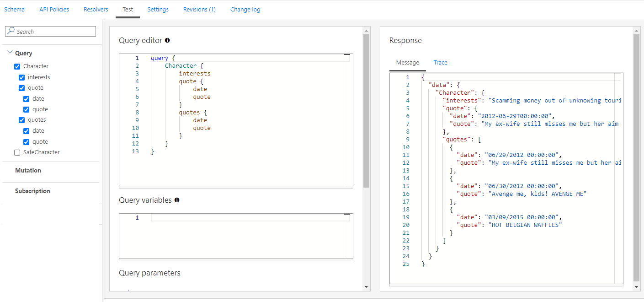Click the Query editor info icon
Image resolution: width=644 pixels, height=302 pixels.
pos(167,40)
